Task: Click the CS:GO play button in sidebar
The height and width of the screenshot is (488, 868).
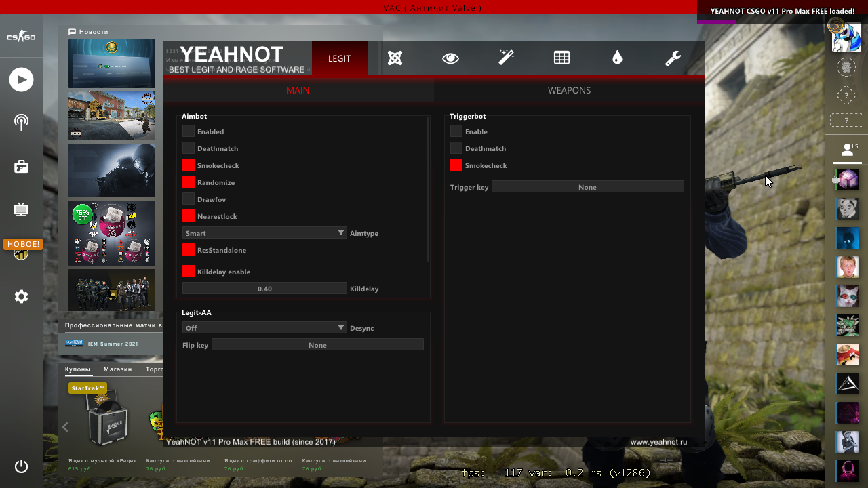Action: coord(21,80)
